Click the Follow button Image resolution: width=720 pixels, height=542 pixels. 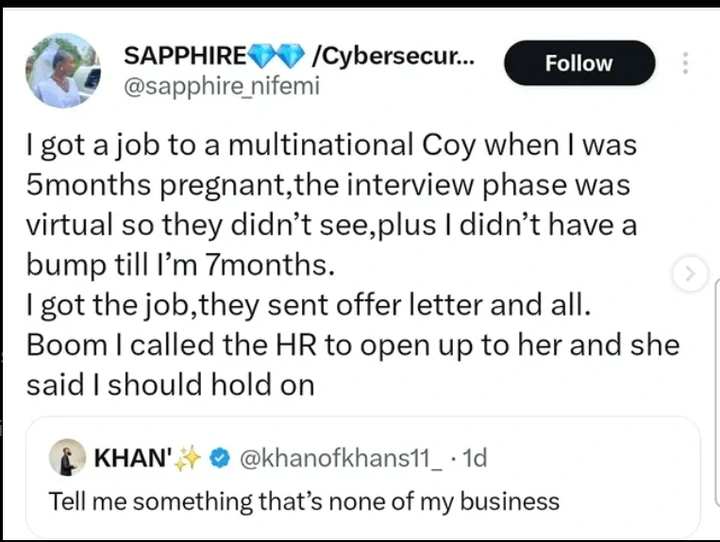(579, 63)
